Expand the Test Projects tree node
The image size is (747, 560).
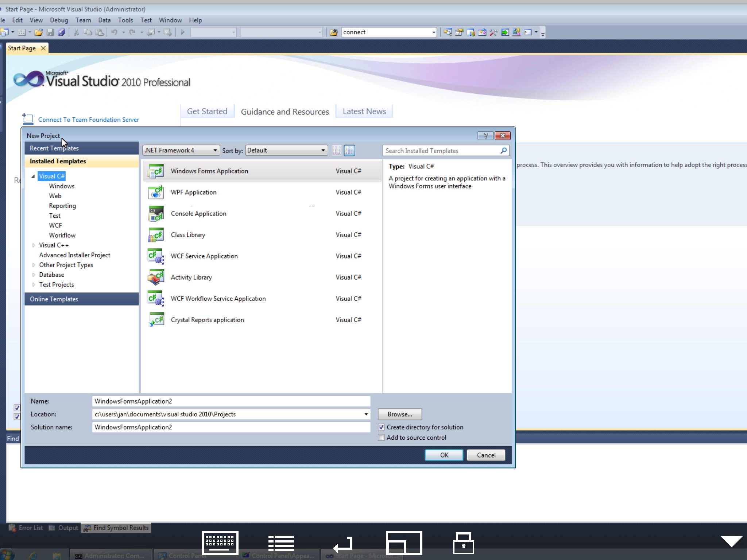34,285
